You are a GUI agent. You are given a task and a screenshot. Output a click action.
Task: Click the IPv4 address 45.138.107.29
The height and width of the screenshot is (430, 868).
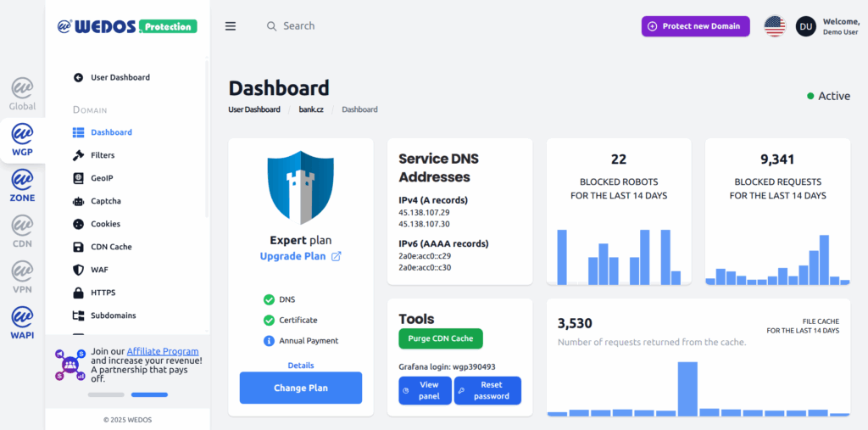tap(424, 213)
